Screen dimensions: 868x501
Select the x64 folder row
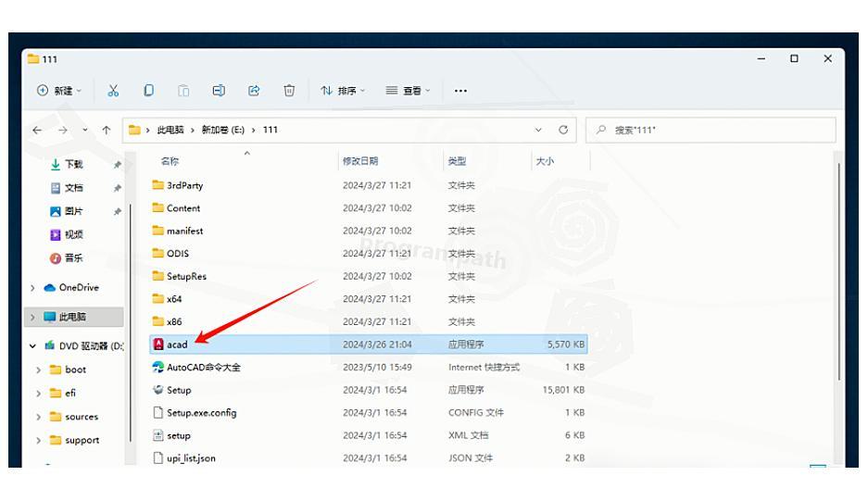pos(369,299)
